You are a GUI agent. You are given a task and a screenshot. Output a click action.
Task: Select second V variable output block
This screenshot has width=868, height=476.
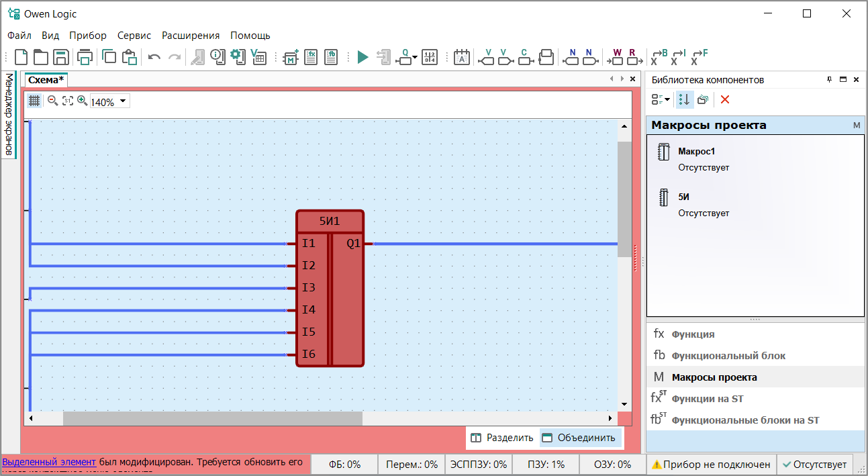[505, 58]
